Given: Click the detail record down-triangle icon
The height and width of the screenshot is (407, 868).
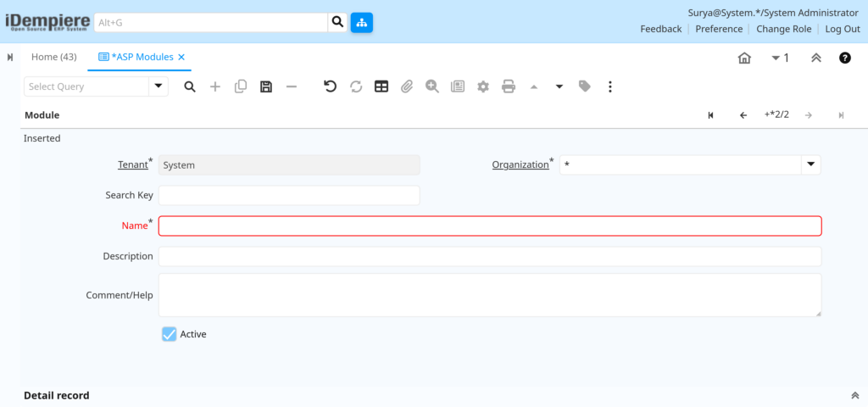Looking at the screenshot, I should (x=559, y=87).
